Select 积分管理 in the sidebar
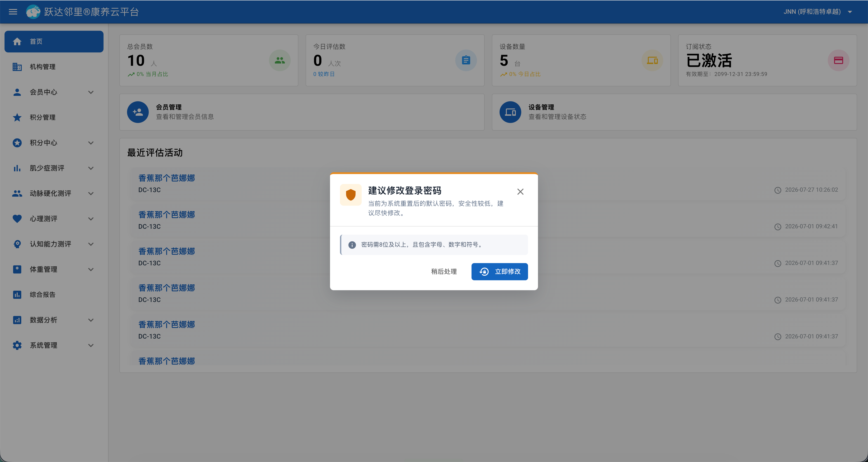The height and width of the screenshot is (462, 868). tap(54, 117)
